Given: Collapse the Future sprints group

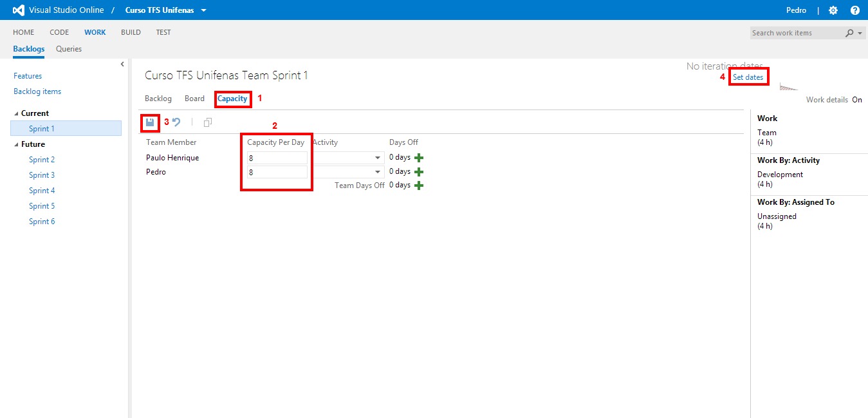Looking at the screenshot, I should point(17,144).
